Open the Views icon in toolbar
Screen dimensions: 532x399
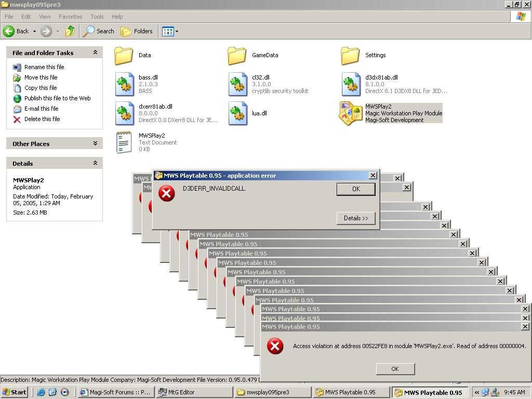click(168, 32)
